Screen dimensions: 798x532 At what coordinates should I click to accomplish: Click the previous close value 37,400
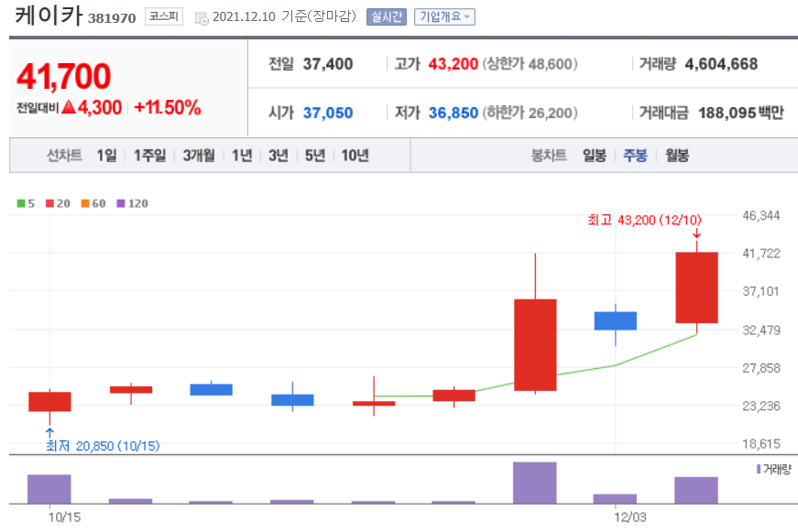(328, 64)
